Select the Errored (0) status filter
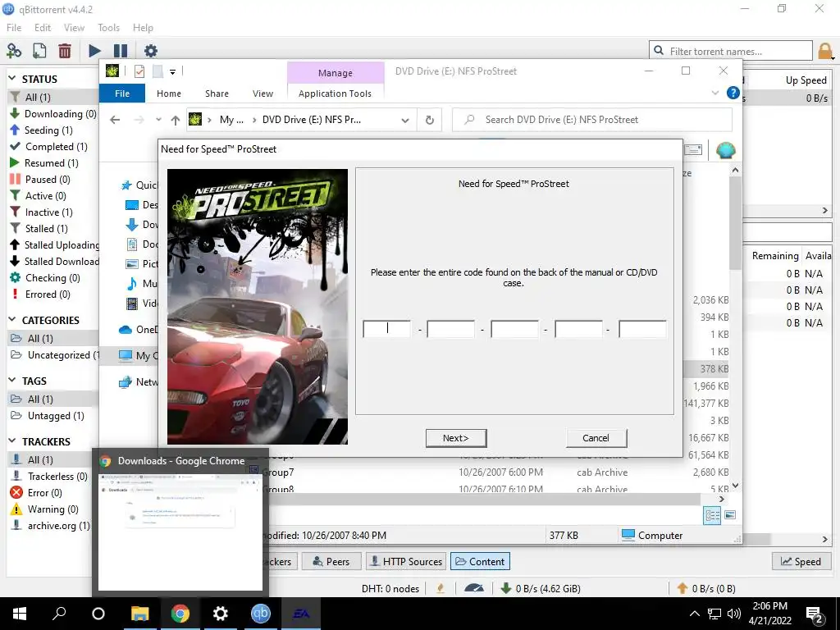Image resolution: width=840 pixels, height=630 pixels. [x=40, y=294]
